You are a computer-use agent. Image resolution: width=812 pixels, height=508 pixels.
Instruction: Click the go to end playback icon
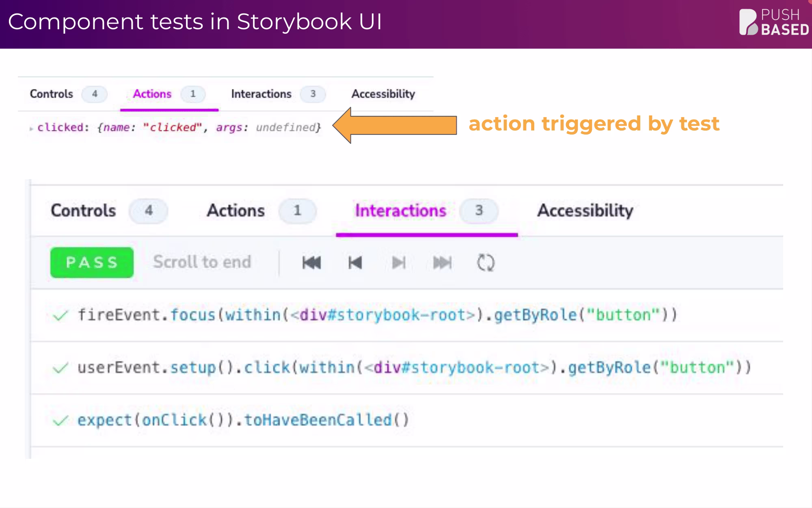[442, 263]
